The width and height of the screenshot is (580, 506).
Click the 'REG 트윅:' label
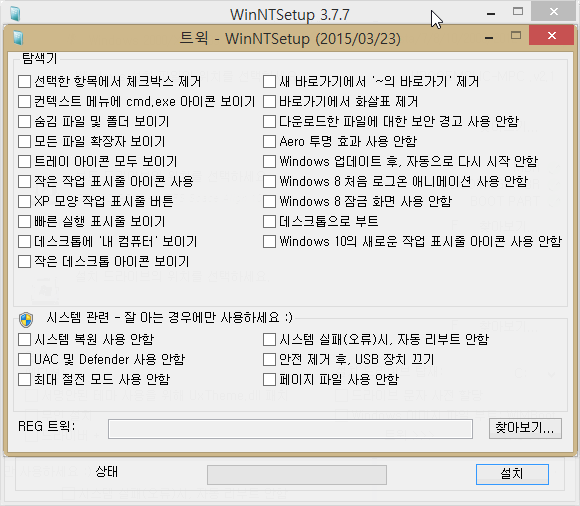(x=47, y=426)
